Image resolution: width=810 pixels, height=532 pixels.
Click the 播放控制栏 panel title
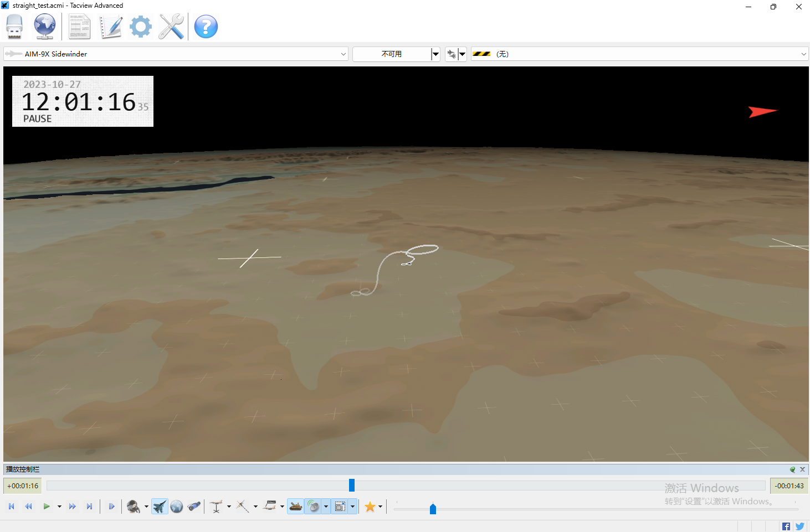point(23,469)
